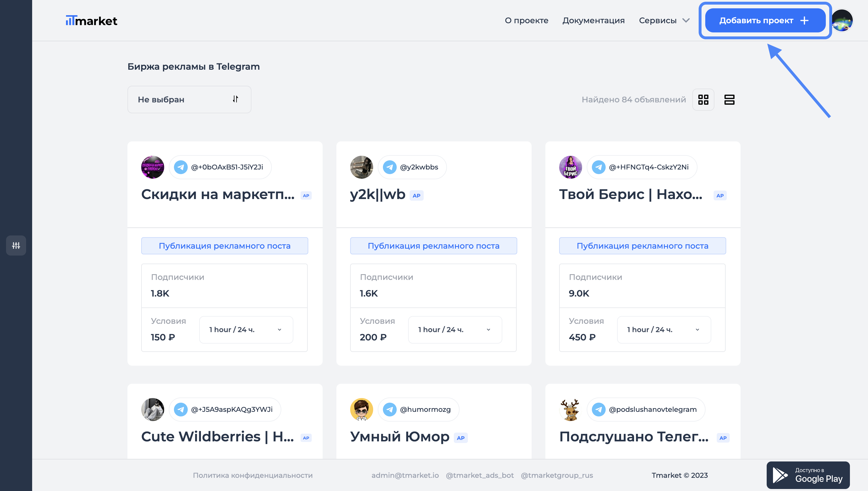Select Публикация рекламного поста on y2k||wb card
Screen dimensions: 868x491
click(433, 246)
